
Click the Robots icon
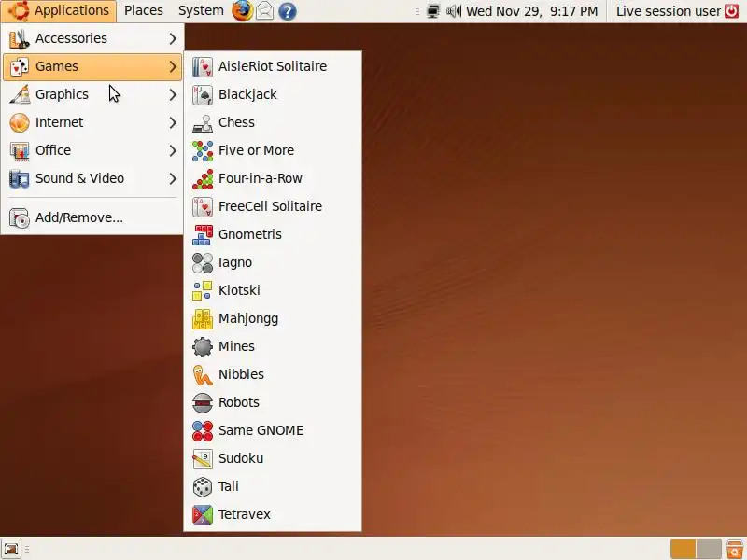click(203, 403)
